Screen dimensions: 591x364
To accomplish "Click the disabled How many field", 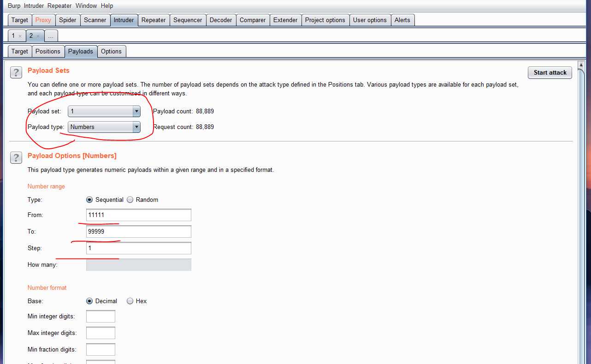I will point(139,264).
